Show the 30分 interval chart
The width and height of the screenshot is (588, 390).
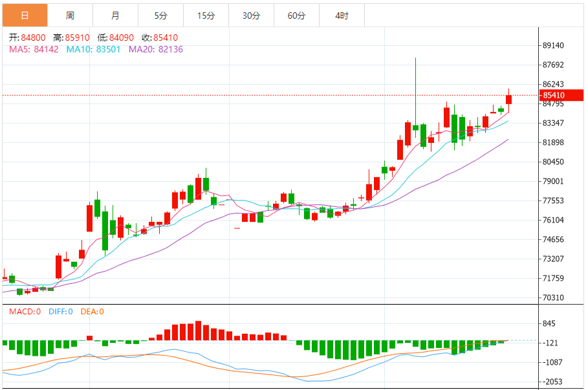(251, 16)
